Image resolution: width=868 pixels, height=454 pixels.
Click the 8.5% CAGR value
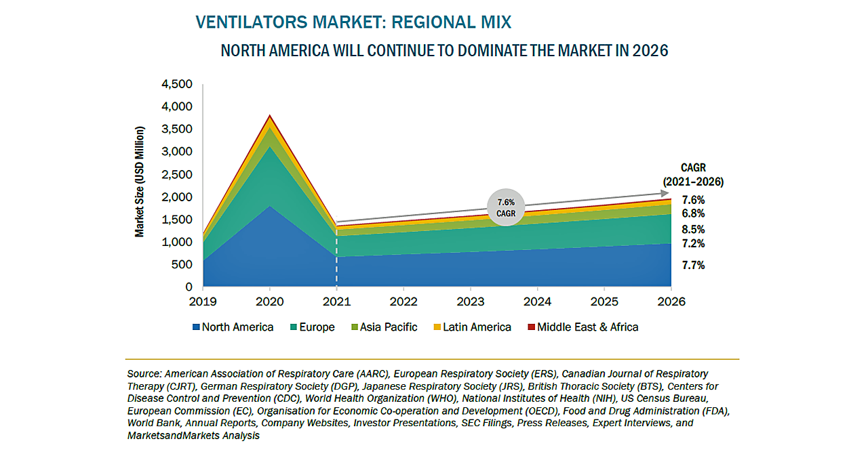tap(693, 229)
